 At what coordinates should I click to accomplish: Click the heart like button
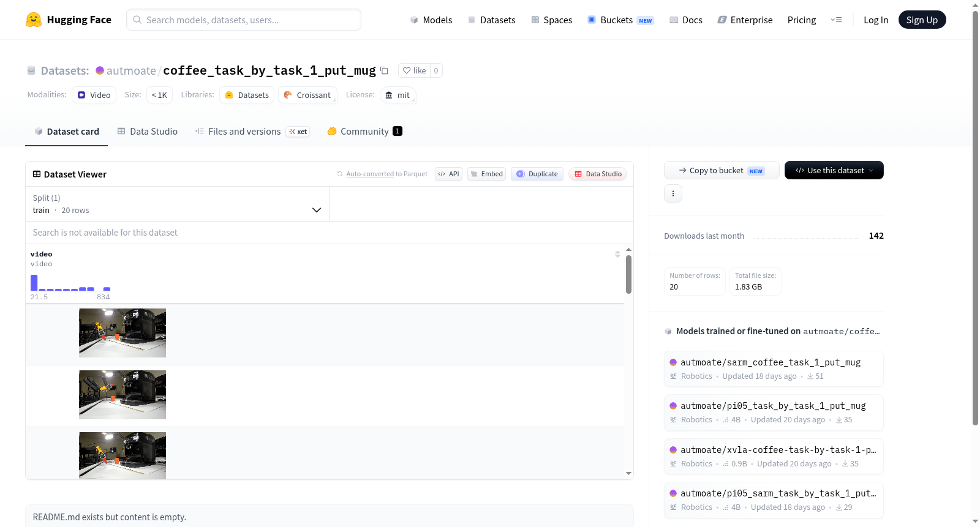point(414,70)
